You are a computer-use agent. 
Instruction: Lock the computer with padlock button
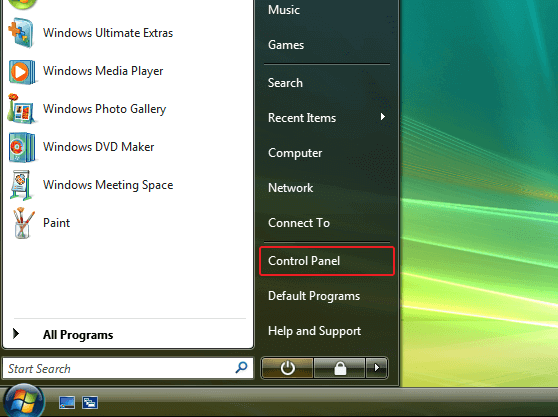pyautogui.click(x=340, y=368)
